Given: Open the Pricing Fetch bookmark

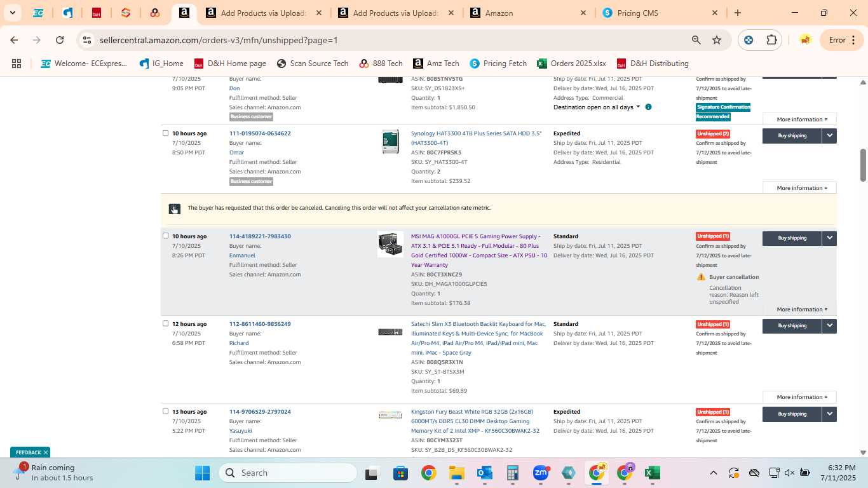Looking at the screenshot, I should click(x=498, y=64).
